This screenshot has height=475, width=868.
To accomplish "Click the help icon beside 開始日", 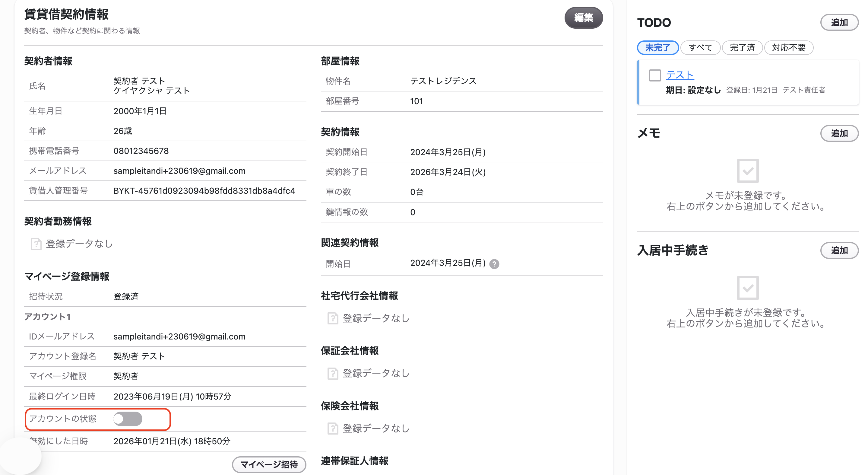I will tap(494, 264).
